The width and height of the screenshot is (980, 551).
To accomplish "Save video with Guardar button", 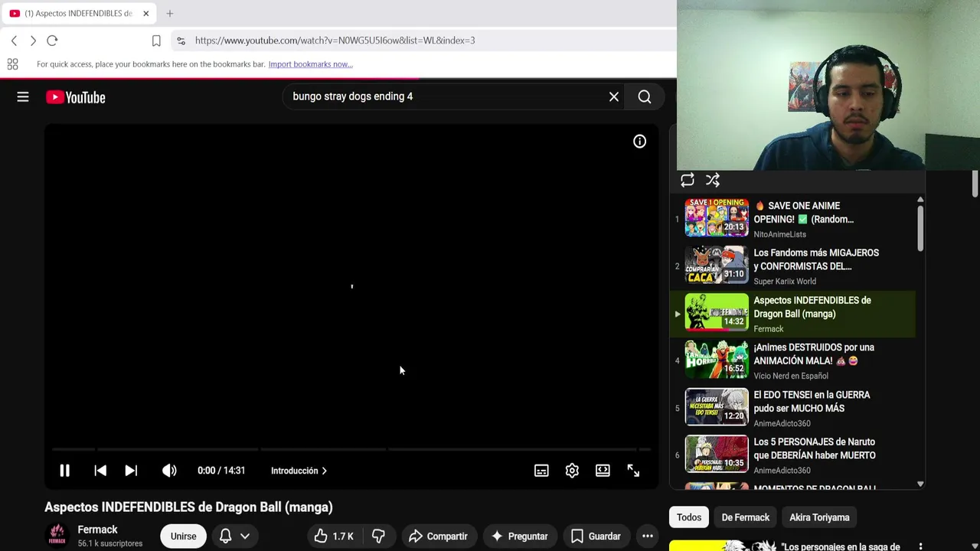I will [x=596, y=536].
